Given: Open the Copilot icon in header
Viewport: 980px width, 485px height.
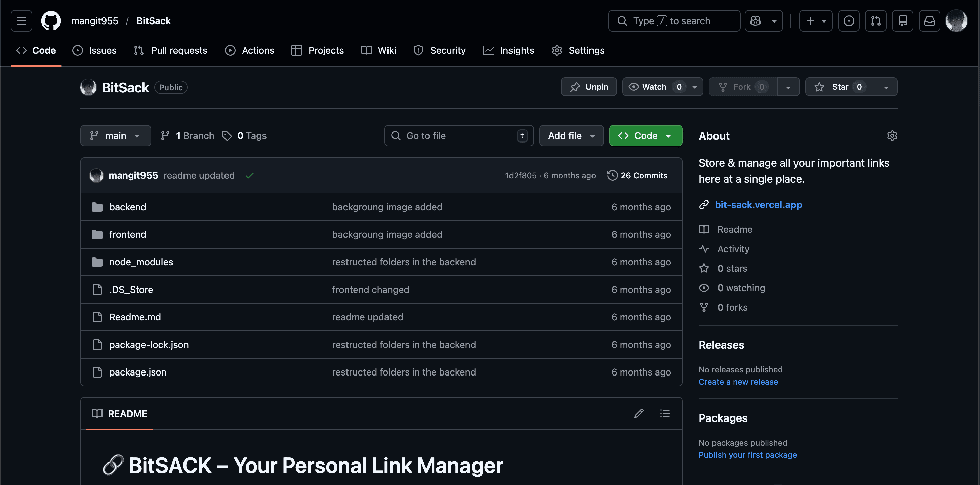Looking at the screenshot, I should point(755,20).
